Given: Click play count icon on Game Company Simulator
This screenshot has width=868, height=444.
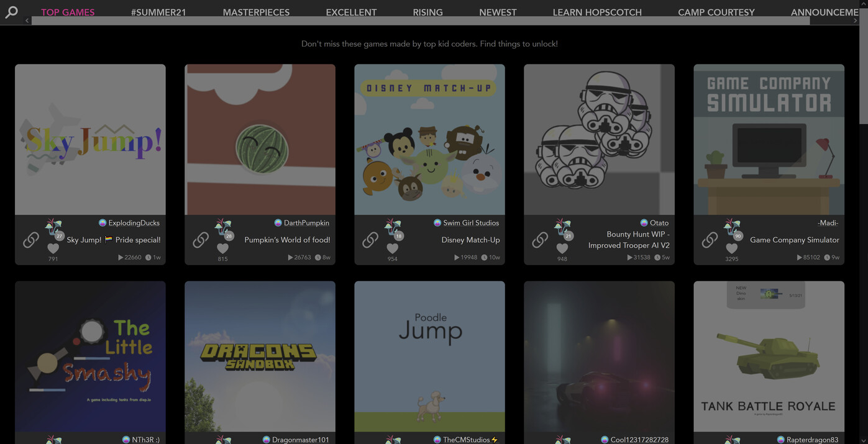Looking at the screenshot, I should 799,257.
